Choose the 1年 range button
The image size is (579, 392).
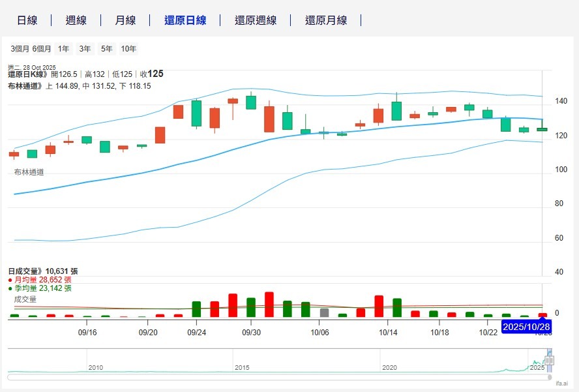[x=63, y=49]
